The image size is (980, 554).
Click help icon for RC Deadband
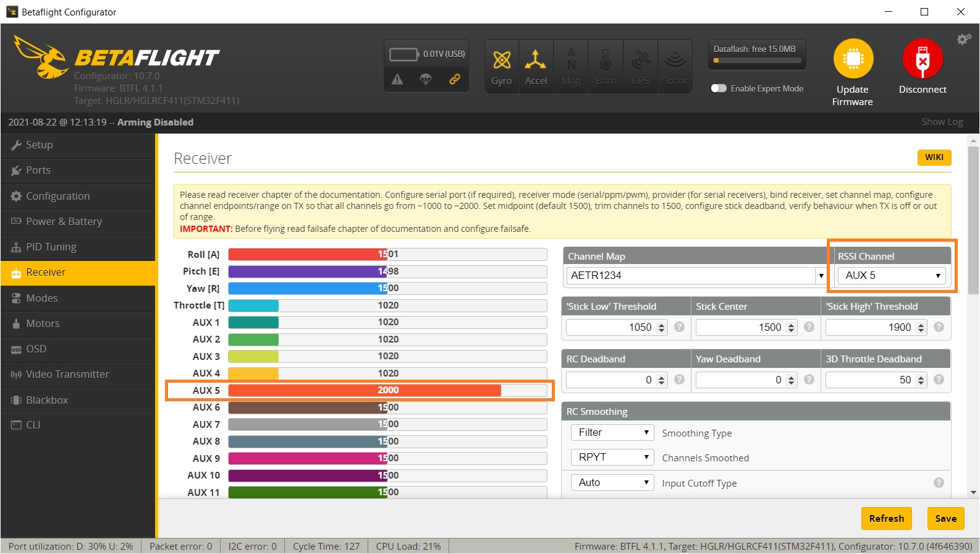tap(679, 380)
